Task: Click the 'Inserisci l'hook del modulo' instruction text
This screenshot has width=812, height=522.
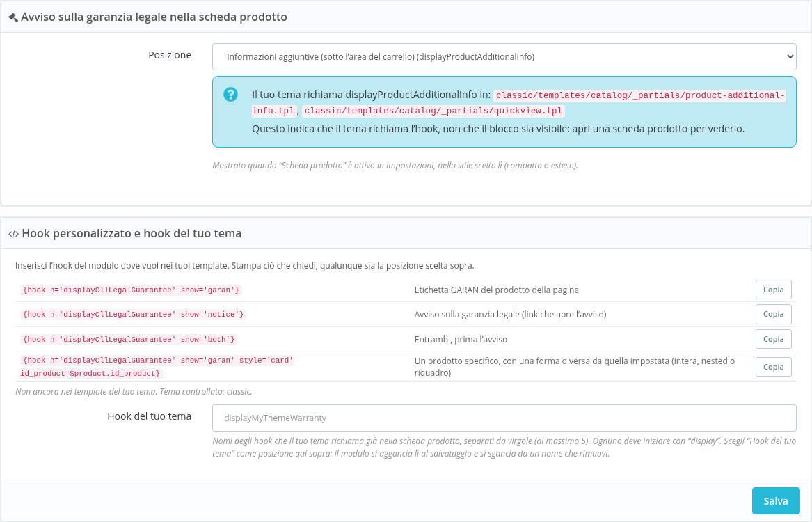Action: pyautogui.click(x=244, y=266)
